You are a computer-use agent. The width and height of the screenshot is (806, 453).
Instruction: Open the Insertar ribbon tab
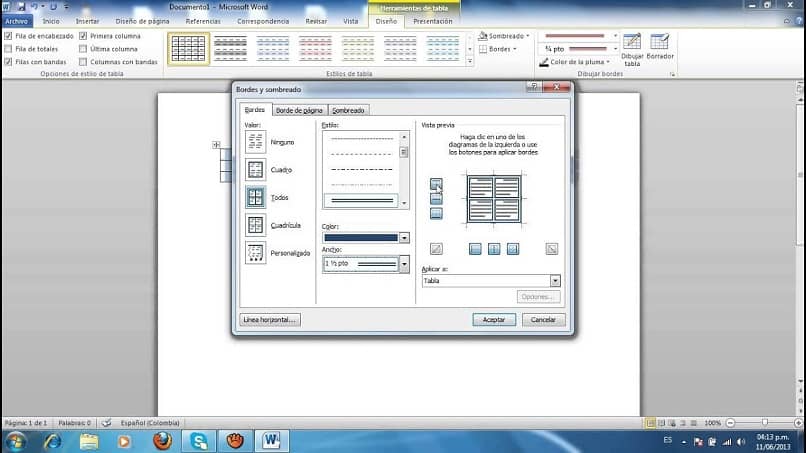click(87, 22)
